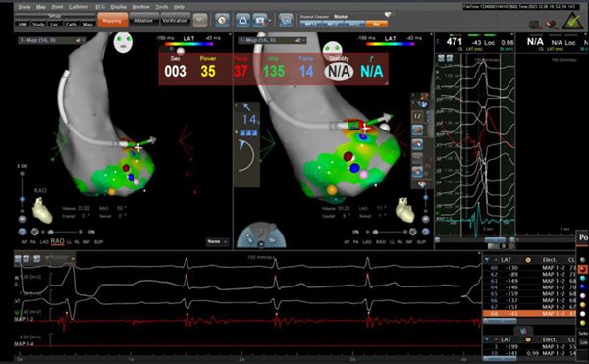Click the orange Routed Channel button
589x364 pixels.
click(x=376, y=24)
